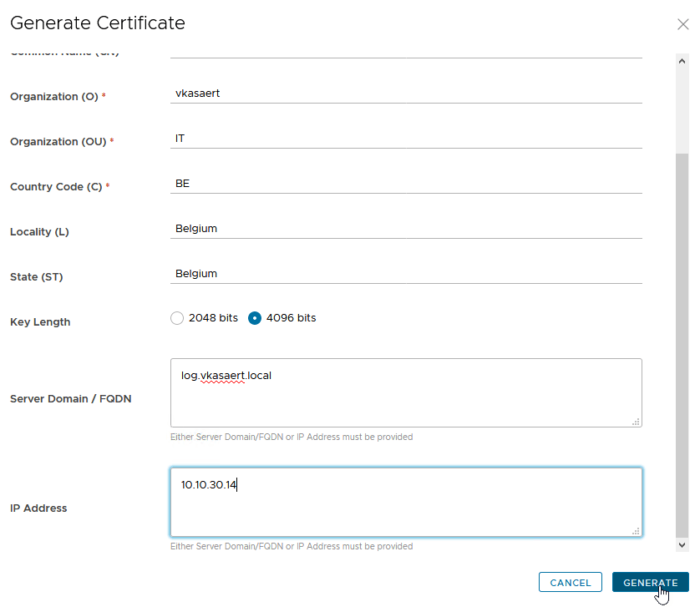
Task: Focus the Organization (O) field containing vkasaert
Action: (x=405, y=94)
